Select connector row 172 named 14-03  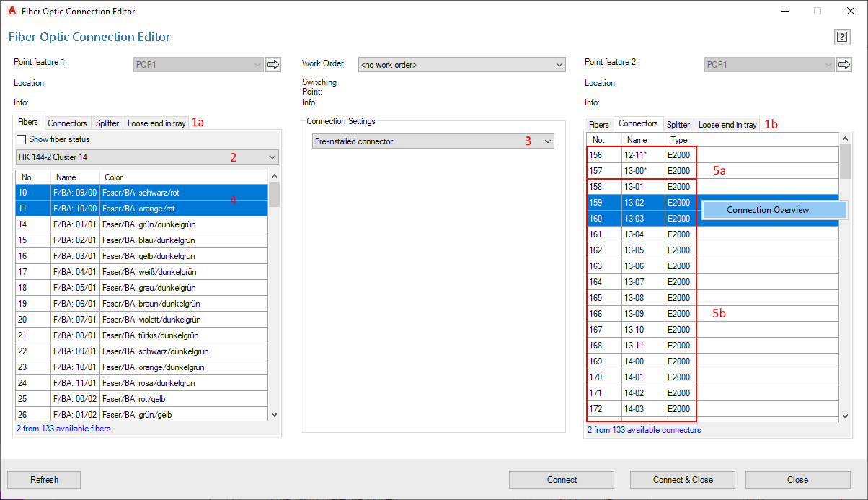tap(713, 408)
